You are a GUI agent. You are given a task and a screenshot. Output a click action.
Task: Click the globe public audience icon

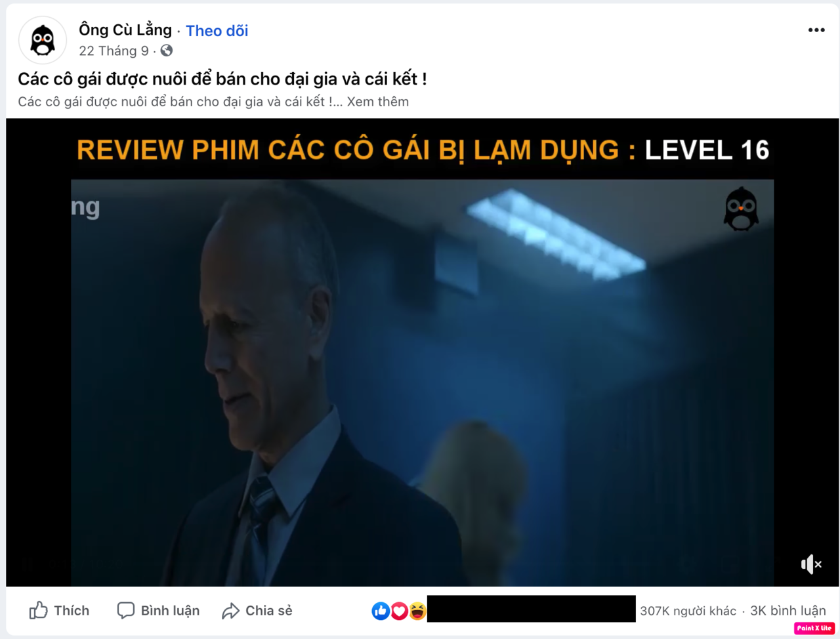(x=167, y=51)
